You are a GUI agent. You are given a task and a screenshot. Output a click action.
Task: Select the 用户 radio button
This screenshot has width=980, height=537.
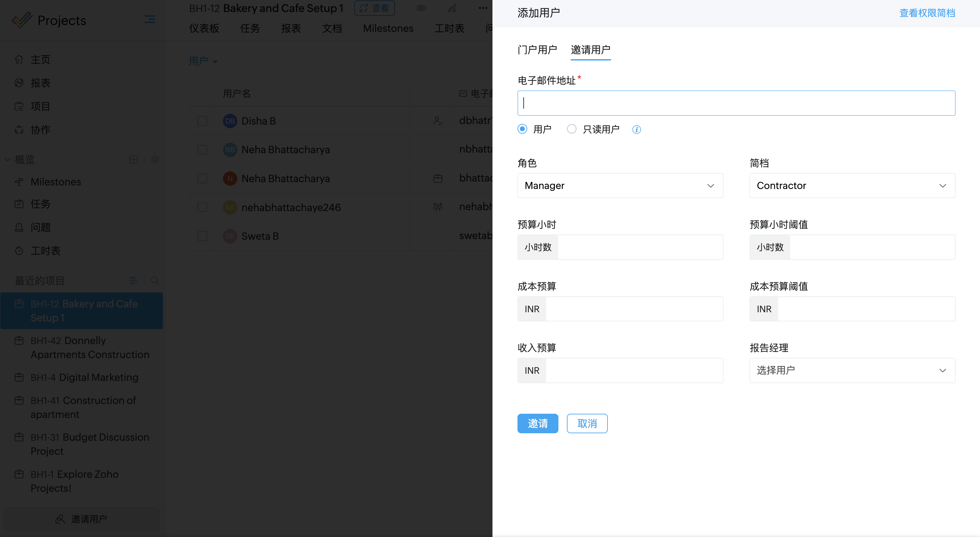pyautogui.click(x=522, y=129)
